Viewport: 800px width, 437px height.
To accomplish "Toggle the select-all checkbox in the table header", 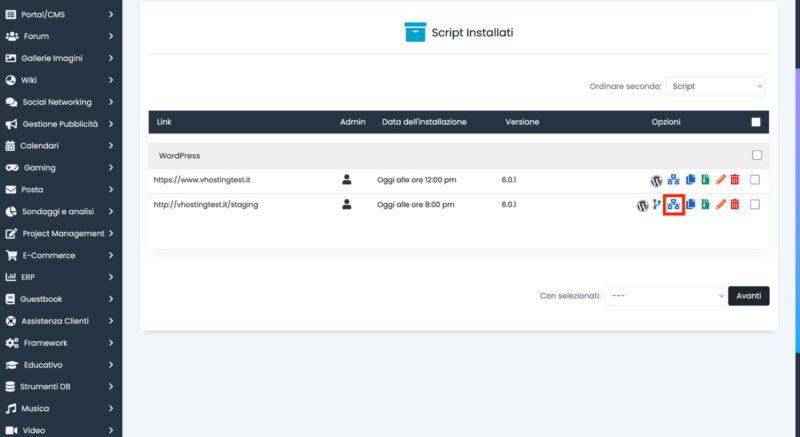I will pyautogui.click(x=756, y=122).
